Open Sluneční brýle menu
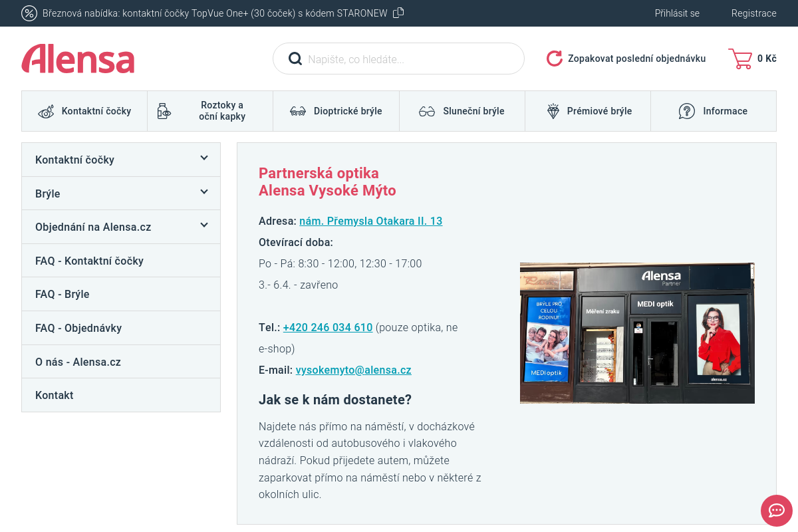 (462, 111)
